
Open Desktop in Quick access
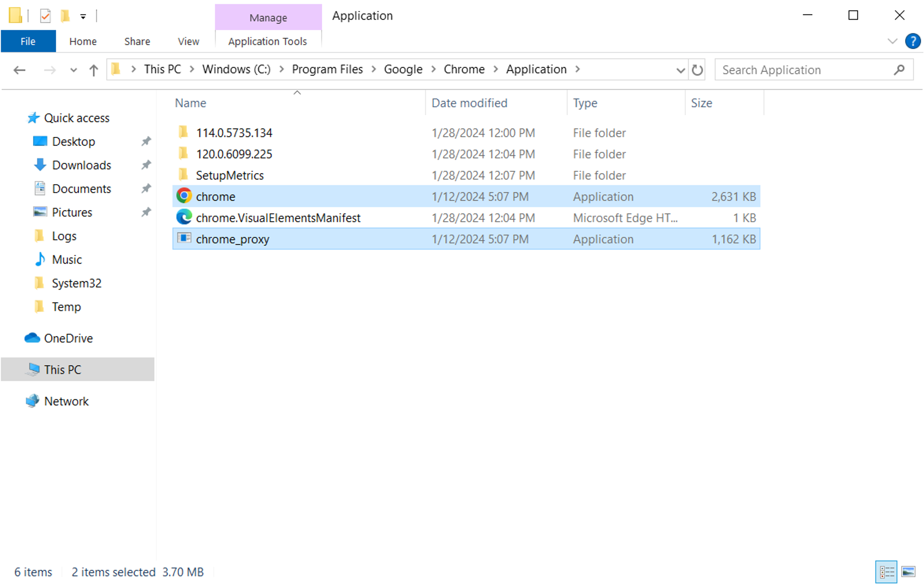[x=73, y=141]
